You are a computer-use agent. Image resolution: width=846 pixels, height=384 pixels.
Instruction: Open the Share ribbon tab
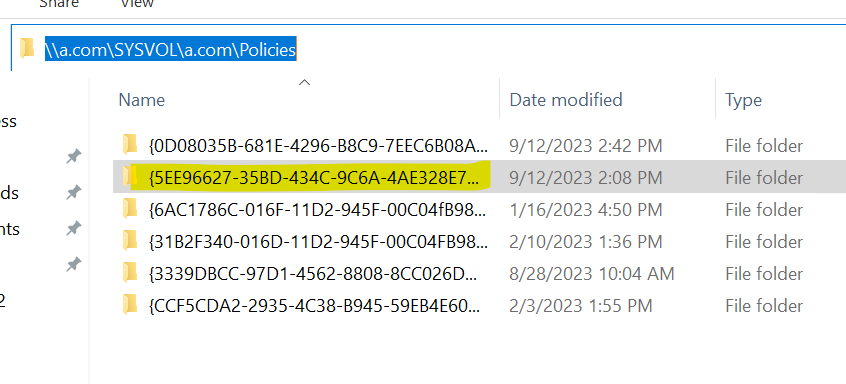click(59, 4)
